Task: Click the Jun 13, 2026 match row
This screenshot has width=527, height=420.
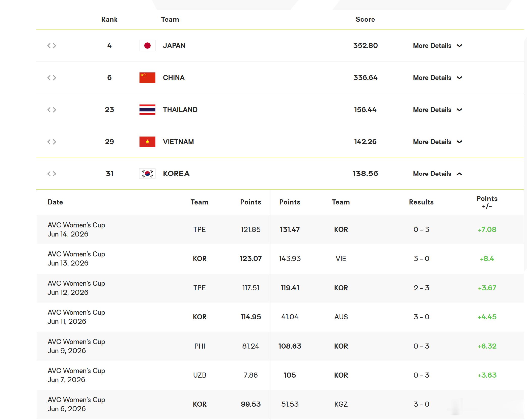Action: 280,259
